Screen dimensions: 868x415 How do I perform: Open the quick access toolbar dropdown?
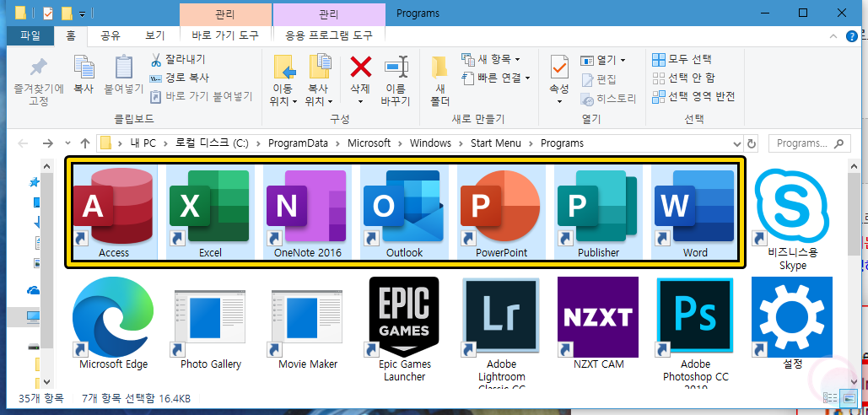point(82,13)
